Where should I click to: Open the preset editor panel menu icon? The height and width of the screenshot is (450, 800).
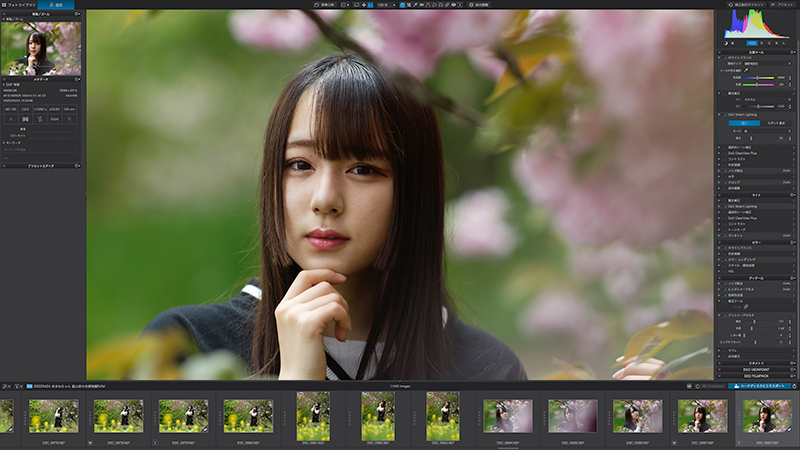(77, 166)
